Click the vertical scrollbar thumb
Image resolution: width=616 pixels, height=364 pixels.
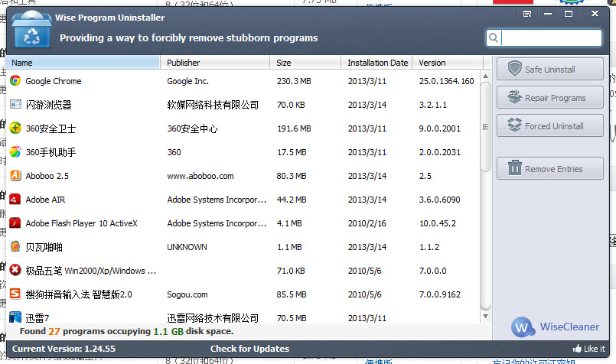[486, 126]
